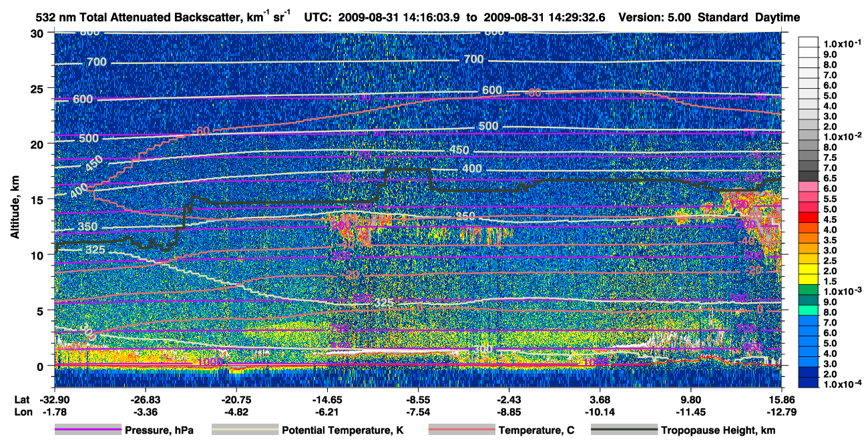Screen dimensions: 868x445
Task: Click latitude tick value -14.65
Action: [x=327, y=399]
